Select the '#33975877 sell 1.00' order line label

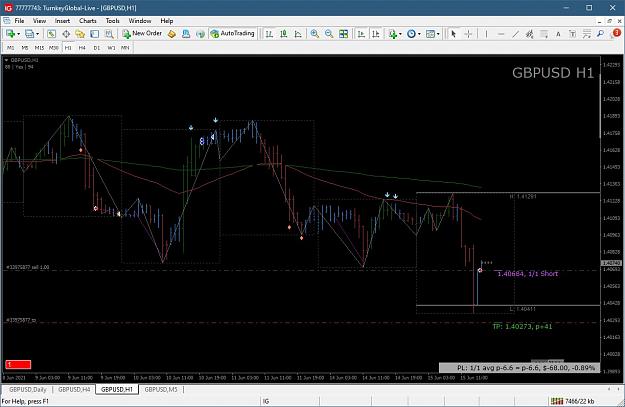[x=28, y=267]
